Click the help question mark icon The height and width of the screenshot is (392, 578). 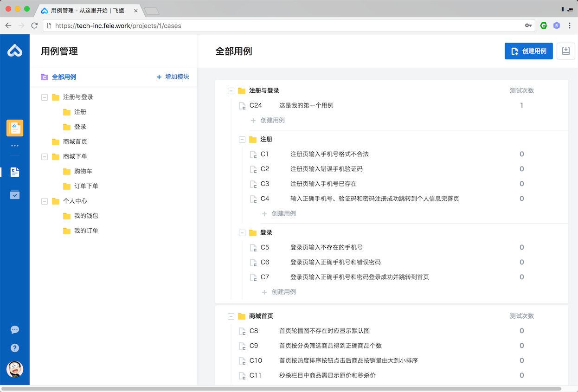[x=14, y=347]
